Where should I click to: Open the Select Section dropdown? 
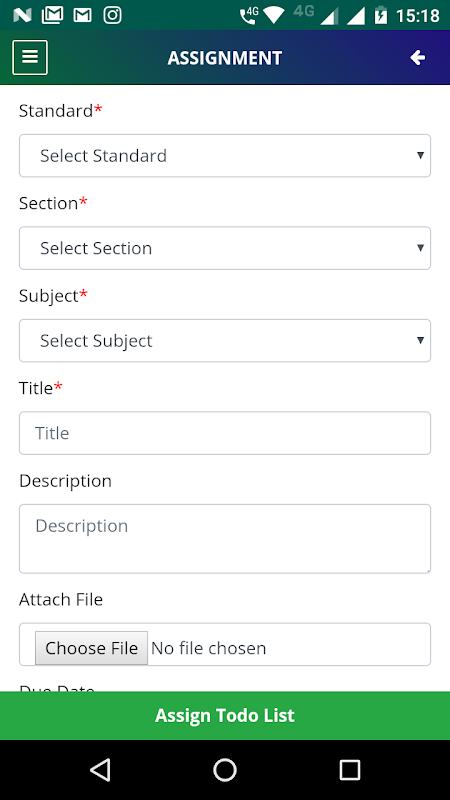[225, 248]
